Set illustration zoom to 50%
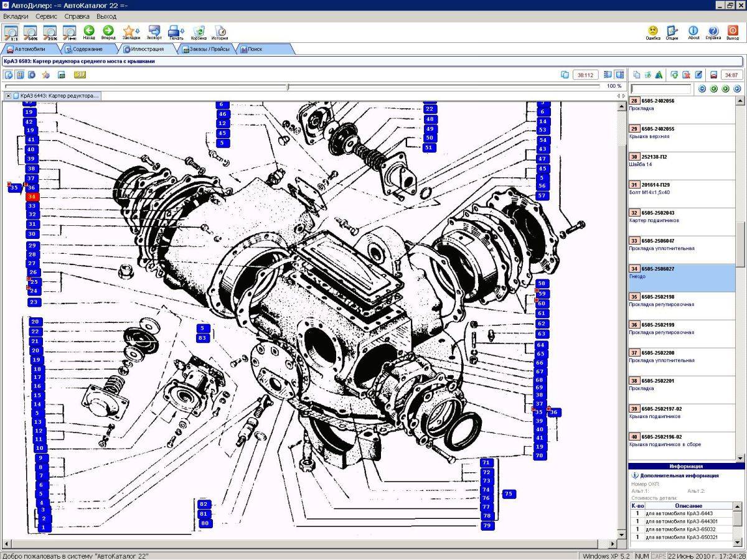Screen dimensions: 747x560 tap(31, 32)
